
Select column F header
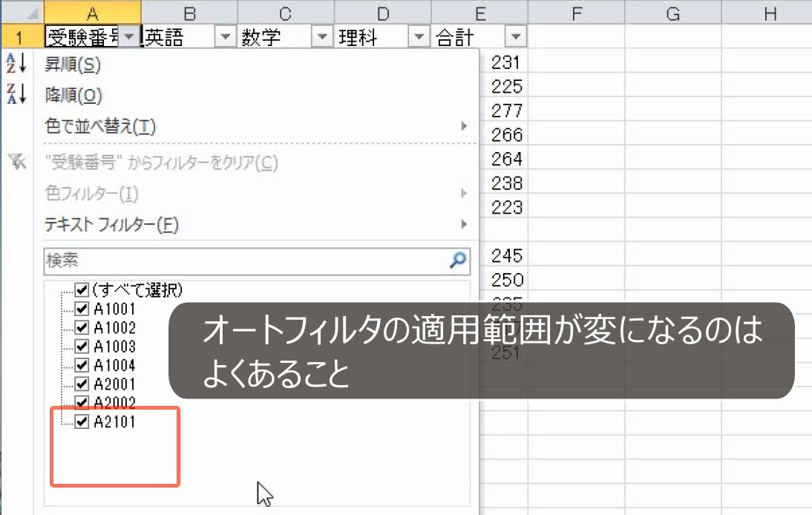577,13
